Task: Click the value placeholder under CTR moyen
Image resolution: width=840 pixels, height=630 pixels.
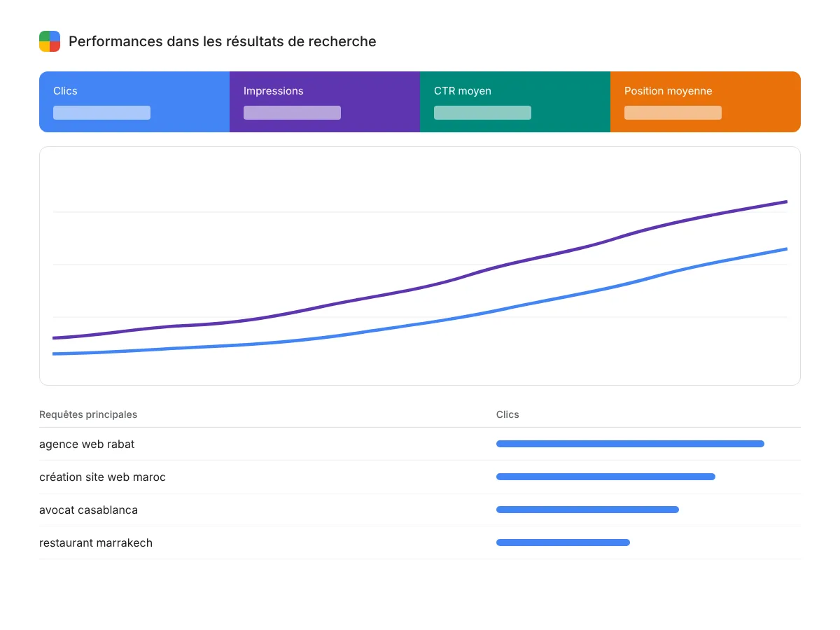Action: point(482,113)
